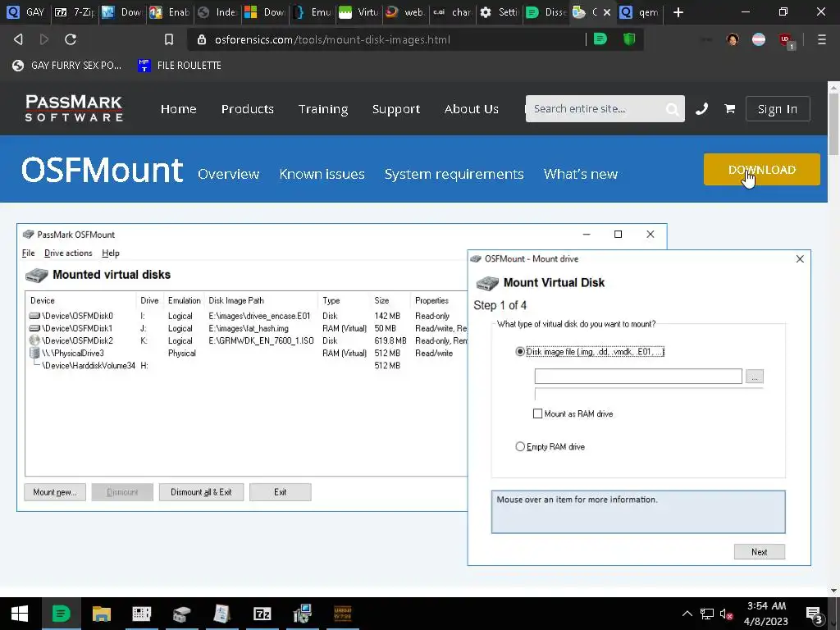This screenshot has height=630, width=840.
Task: Go to the What's new link
Action: [x=581, y=174]
